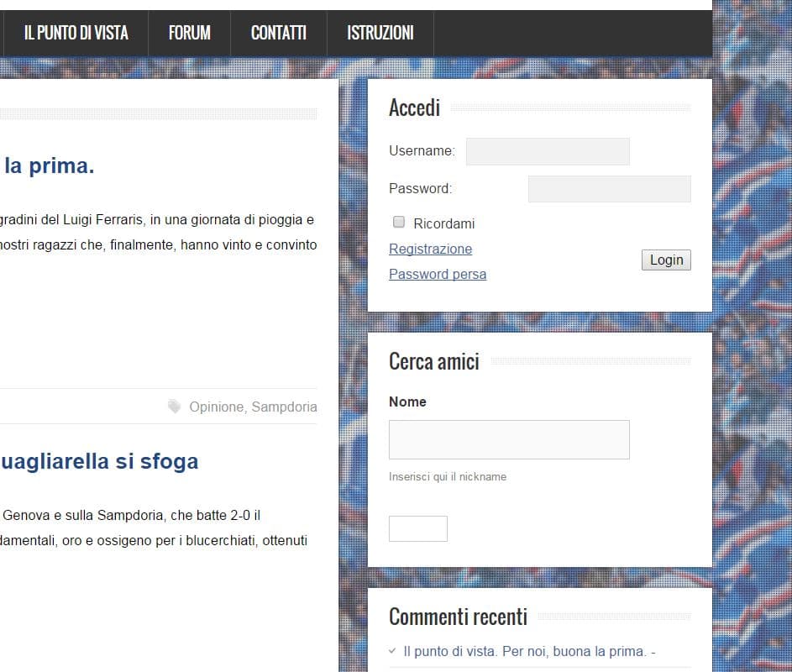The height and width of the screenshot is (672, 792).
Task: Click the blank submit button under Inserisci qui il nickname
Action: coord(417,528)
